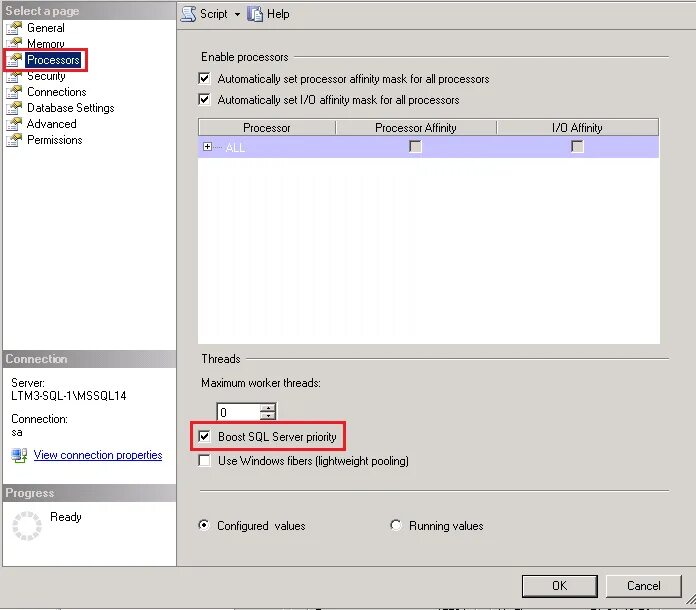Click the Database Settings page icon
The width and height of the screenshot is (696, 610).
point(14,108)
